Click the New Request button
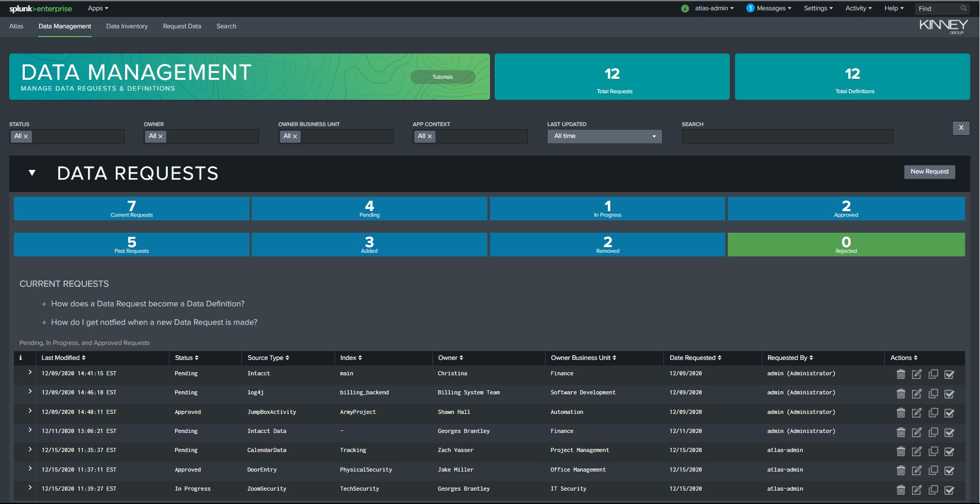 tap(929, 171)
